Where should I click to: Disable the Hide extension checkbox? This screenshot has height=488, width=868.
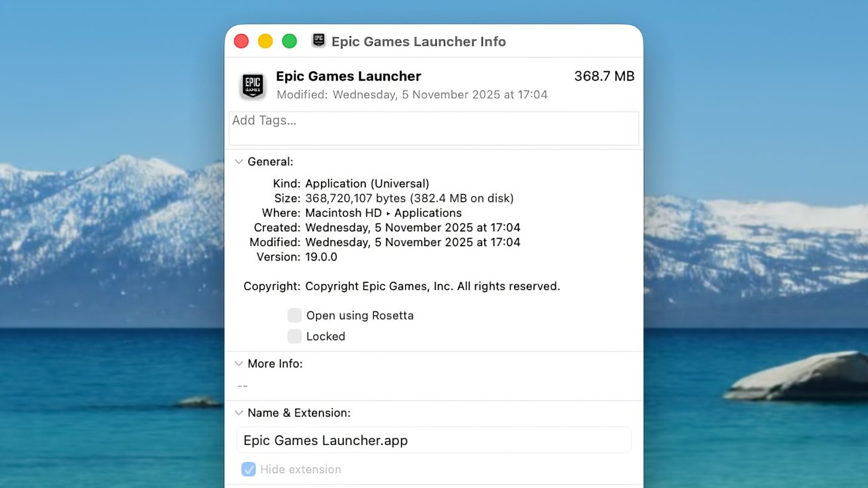pyautogui.click(x=249, y=469)
